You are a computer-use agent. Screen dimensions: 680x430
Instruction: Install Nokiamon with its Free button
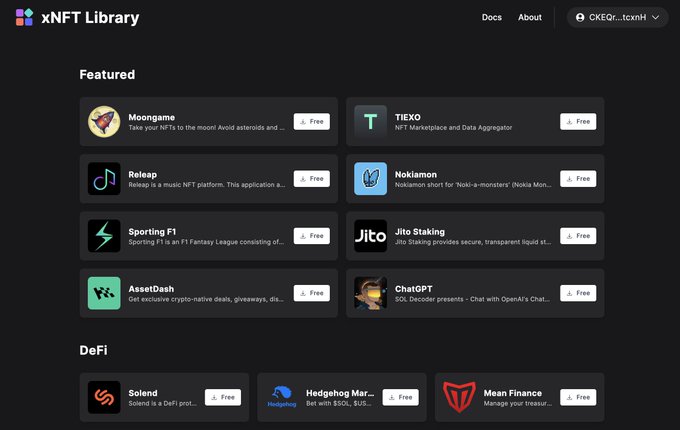pyautogui.click(x=578, y=179)
